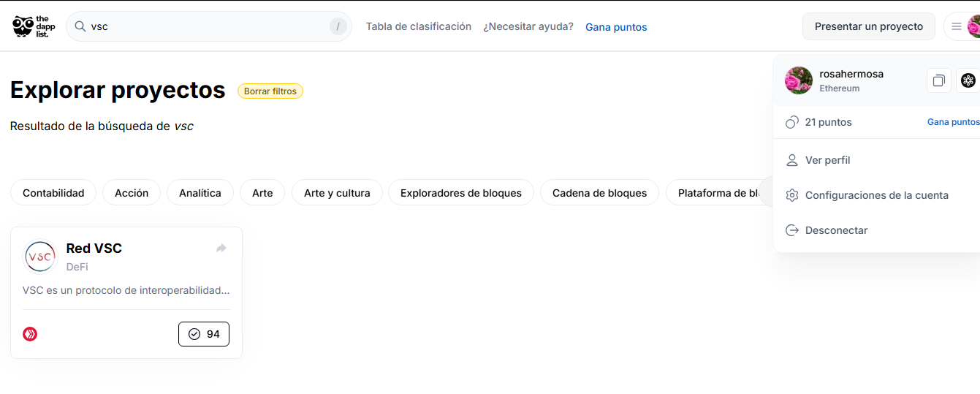Click the rosahermosa username

pos(851,74)
